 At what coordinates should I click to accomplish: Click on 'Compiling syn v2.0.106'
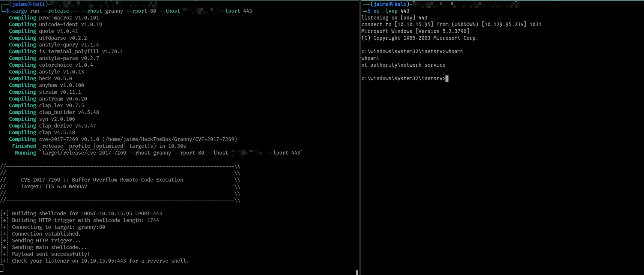click(42, 119)
